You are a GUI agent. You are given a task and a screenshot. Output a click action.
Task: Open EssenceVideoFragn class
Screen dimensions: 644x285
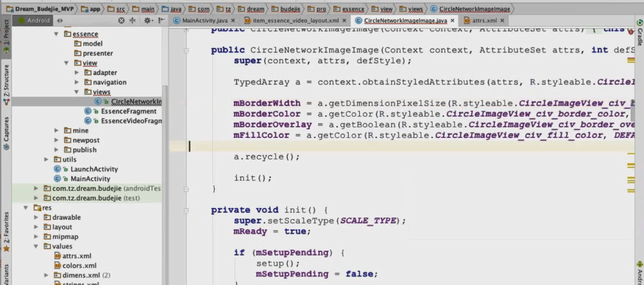[123, 121]
